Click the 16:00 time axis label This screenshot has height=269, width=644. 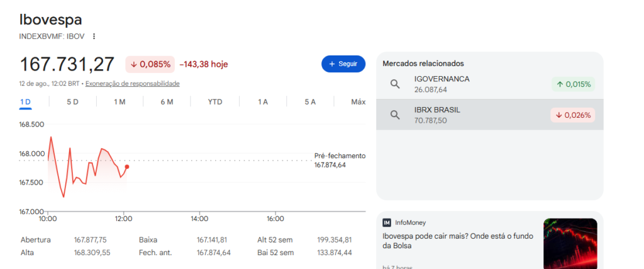[x=275, y=219]
